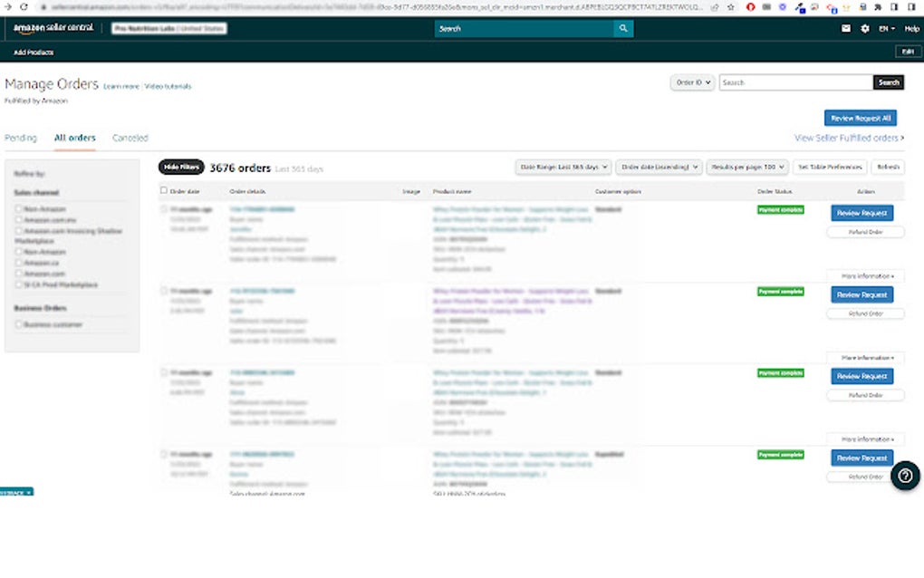Check the Business customer filter
This screenshot has width=924, height=578.
[x=18, y=324]
